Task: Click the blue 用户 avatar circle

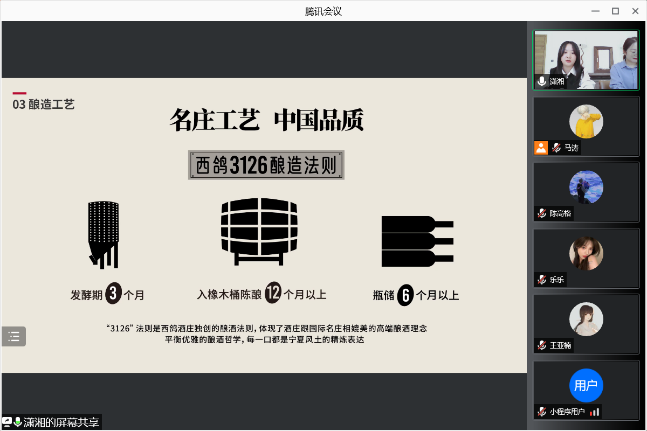Action: [x=585, y=385]
